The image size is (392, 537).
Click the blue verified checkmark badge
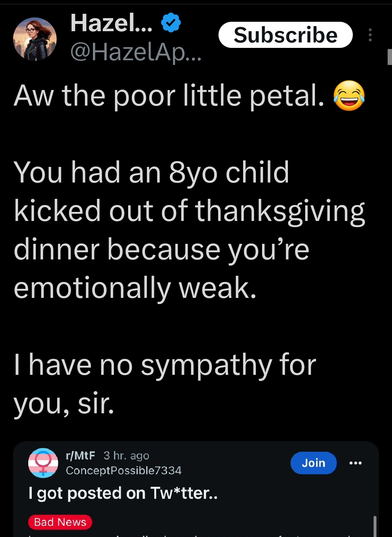point(171,22)
